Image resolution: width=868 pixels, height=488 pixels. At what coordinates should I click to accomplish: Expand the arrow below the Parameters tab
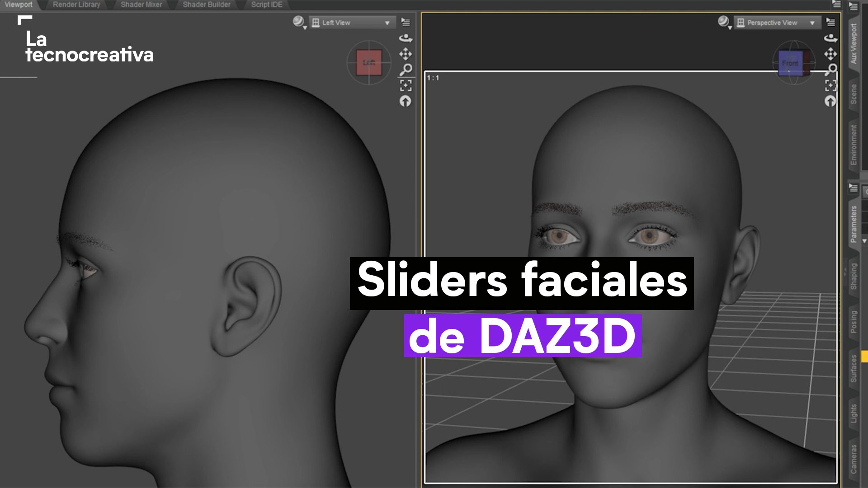(x=864, y=241)
